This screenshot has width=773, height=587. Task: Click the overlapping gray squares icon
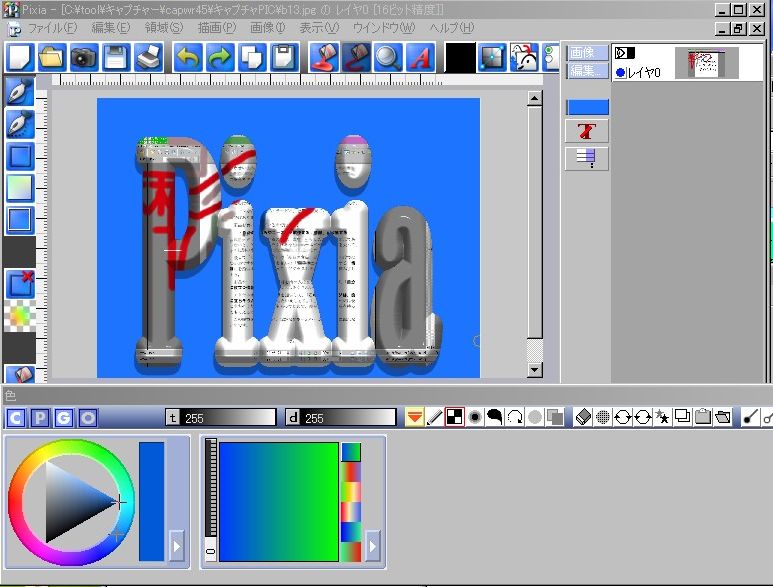tap(555, 417)
